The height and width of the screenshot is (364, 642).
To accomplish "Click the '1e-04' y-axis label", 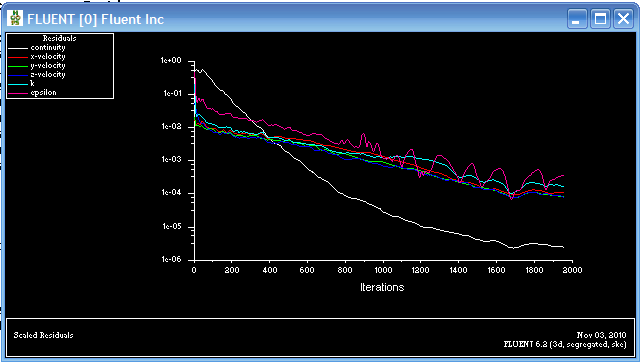I will (x=172, y=193).
